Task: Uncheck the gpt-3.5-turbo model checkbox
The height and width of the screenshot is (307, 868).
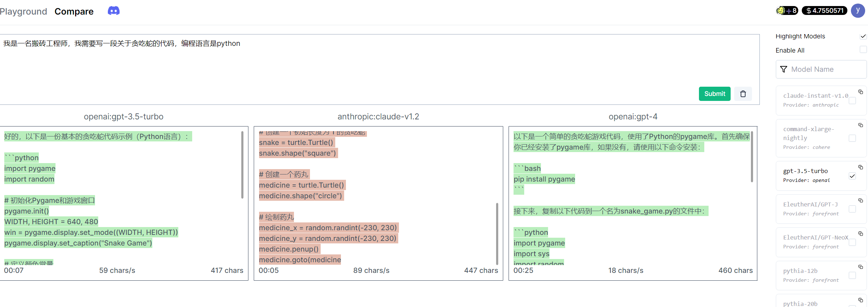Action: tap(852, 176)
